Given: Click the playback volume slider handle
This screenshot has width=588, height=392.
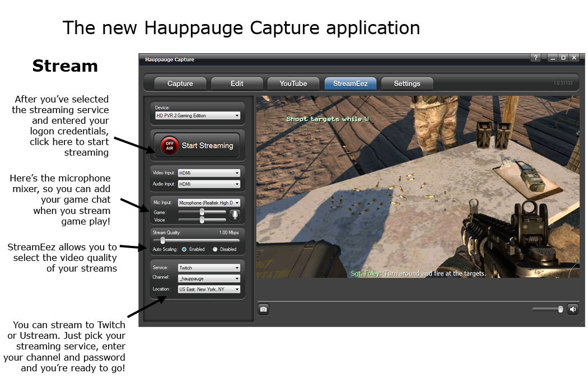Looking at the screenshot, I should 560,309.
